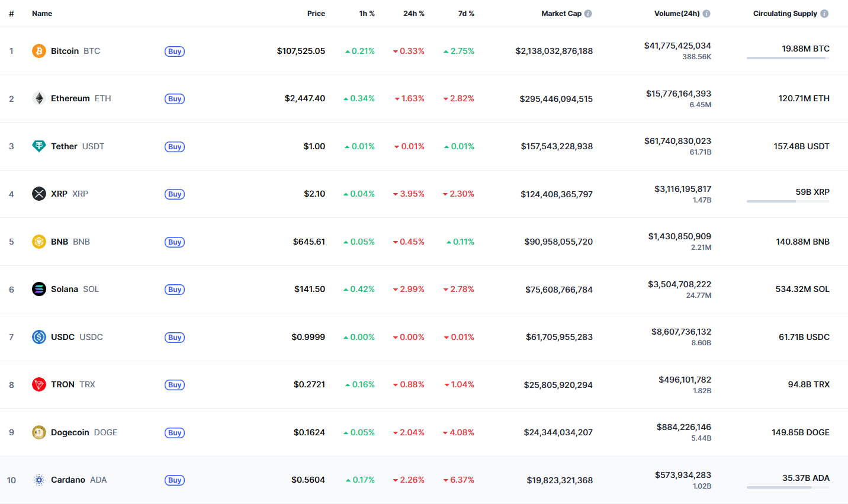This screenshot has height=504, width=848.
Task: Open the Market Cap info icon
Action: point(588,14)
